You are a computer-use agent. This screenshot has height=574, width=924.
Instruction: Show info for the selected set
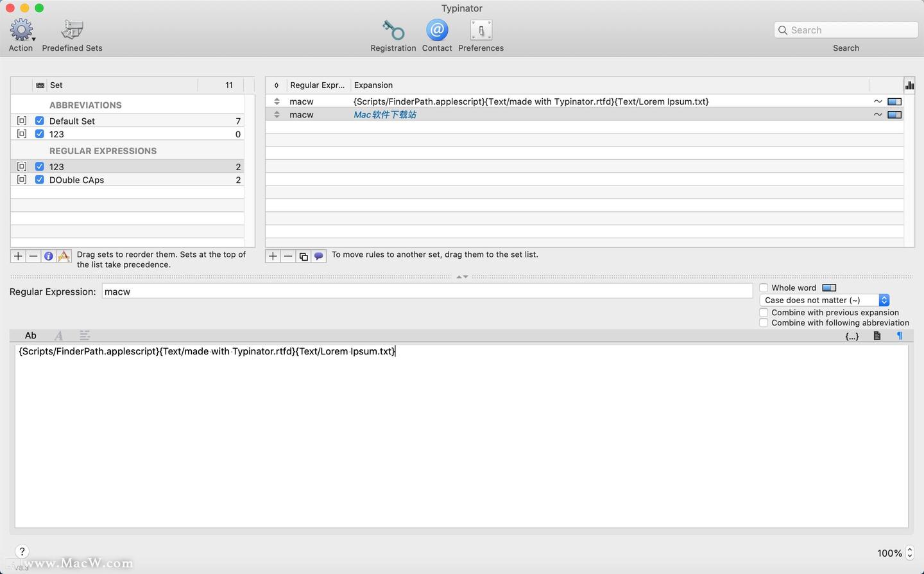click(48, 256)
